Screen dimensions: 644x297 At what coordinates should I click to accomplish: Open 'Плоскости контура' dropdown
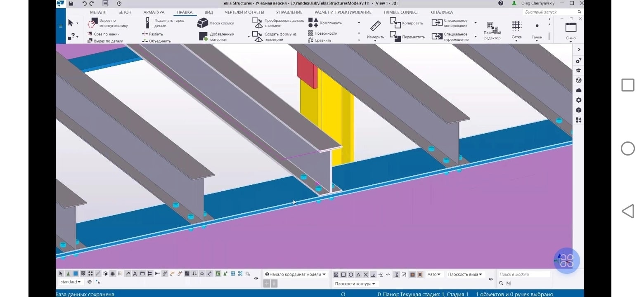tap(355, 284)
